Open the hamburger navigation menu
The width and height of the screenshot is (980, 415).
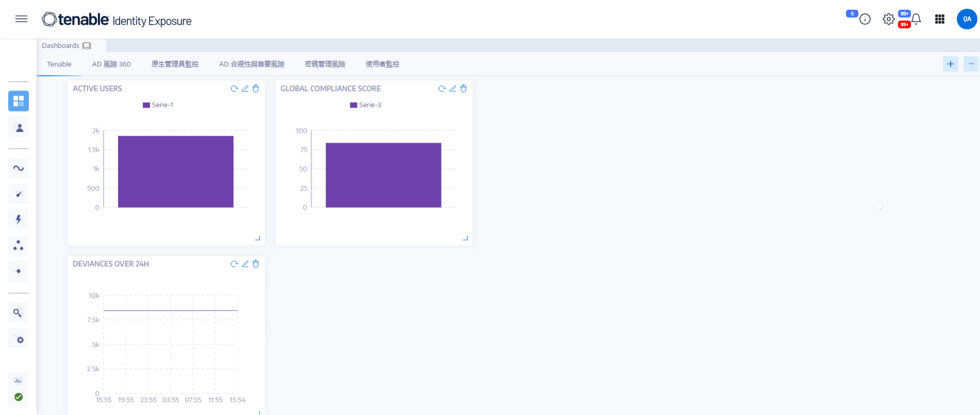(21, 19)
